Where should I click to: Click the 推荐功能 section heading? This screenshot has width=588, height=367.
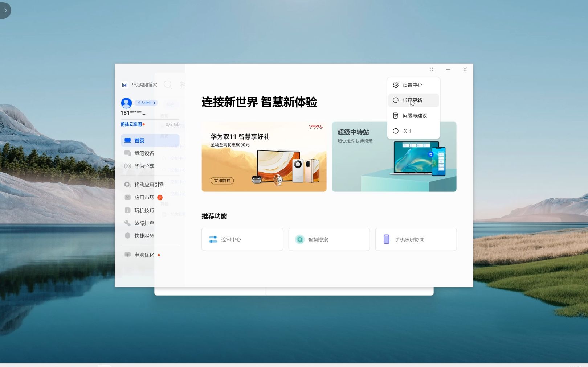click(x=214, y=216)
